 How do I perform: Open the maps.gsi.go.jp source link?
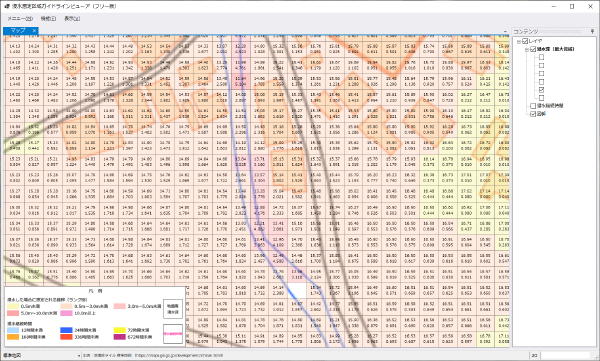pos(179,356)
